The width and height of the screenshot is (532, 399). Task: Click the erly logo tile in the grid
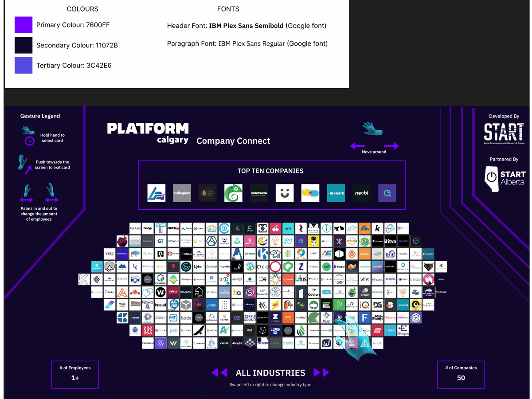click(x=287, y=228)
